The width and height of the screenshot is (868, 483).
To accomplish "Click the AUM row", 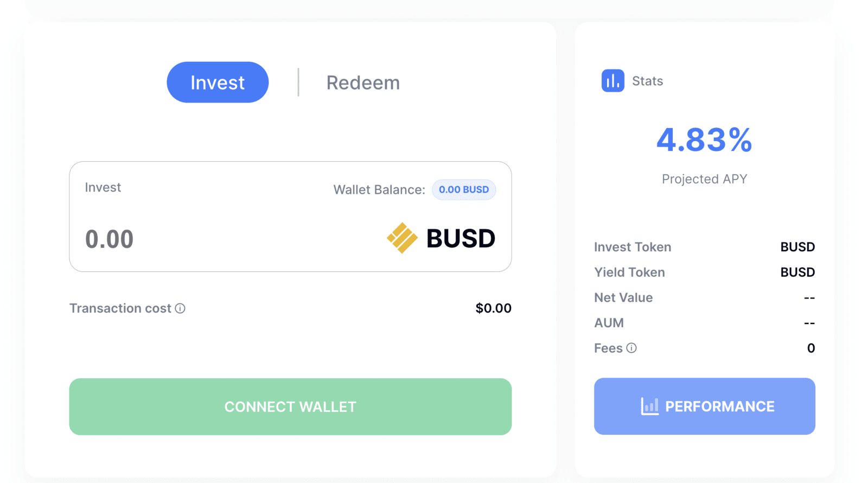I will (704, 323).
